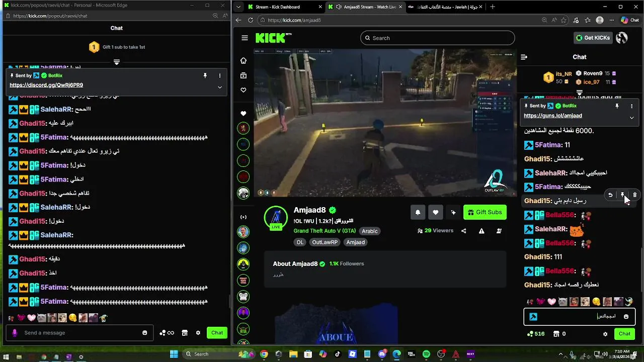Image resolution: width=644 pixels, height=362 pixels.
Task: Click the user moderation icon beside report
Action: click(499, 231)
